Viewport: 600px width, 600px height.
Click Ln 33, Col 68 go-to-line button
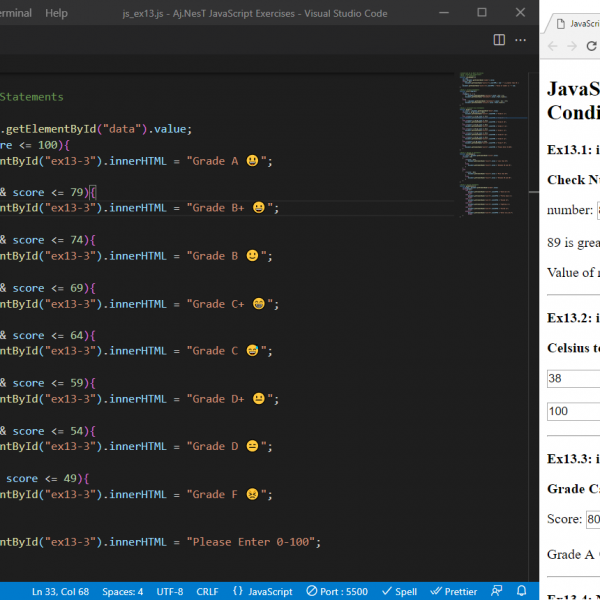coord(60,591)
